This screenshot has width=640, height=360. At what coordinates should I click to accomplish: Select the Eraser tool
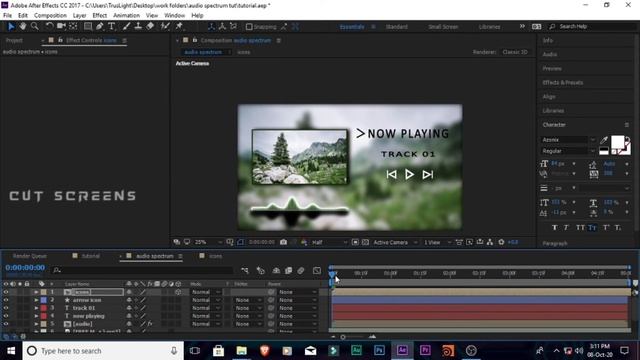point(150,27)
